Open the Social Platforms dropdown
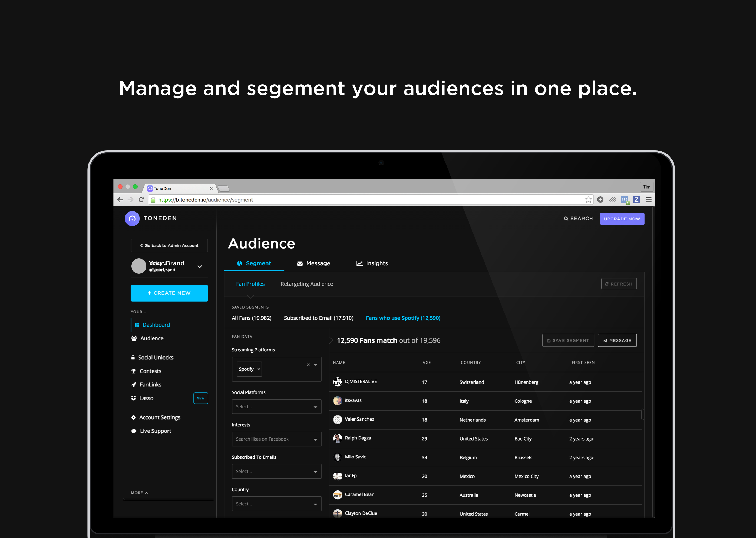 coord(276,407)
